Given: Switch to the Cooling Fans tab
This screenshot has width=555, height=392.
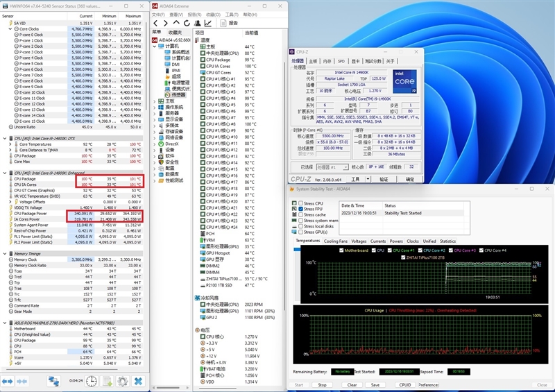Looking at the screenshot, I should click(x=336, y=241).
